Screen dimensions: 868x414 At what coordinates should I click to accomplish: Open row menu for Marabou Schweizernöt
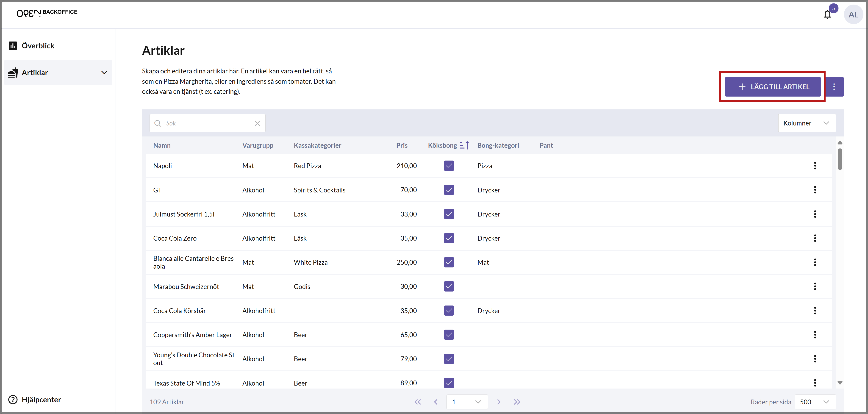point(815,286)
